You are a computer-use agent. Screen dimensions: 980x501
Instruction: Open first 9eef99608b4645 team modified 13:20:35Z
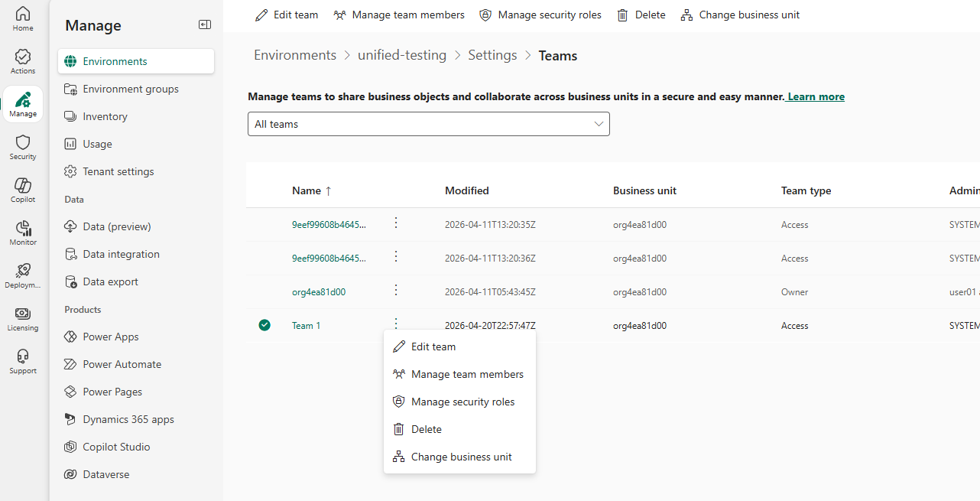[329, 225]
